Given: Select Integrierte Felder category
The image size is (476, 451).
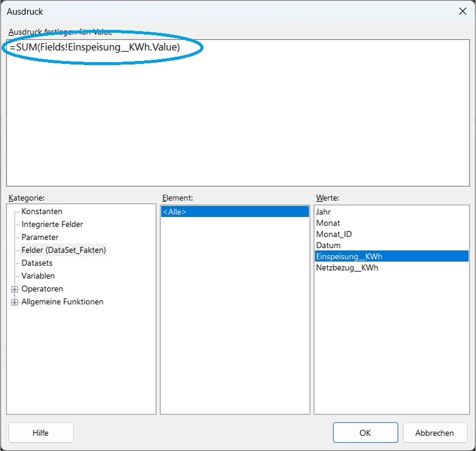Looking at the screenshot, I should tap(52, 224).
